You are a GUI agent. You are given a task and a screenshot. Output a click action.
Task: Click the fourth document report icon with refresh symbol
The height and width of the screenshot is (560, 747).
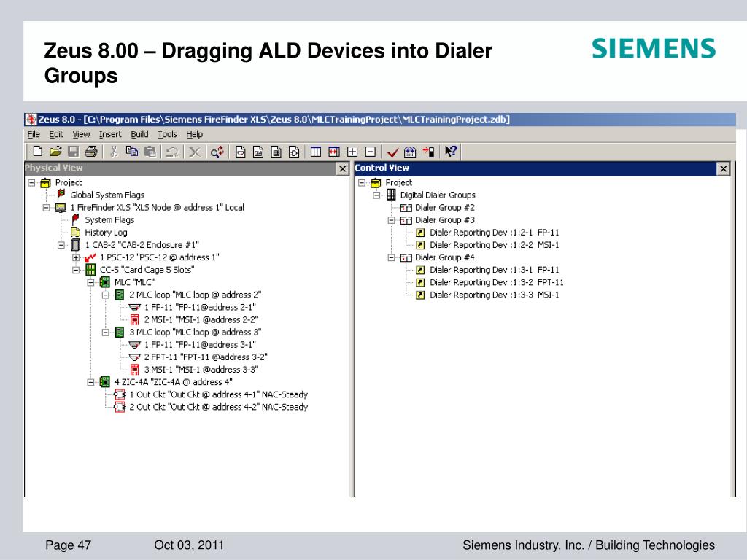click(295, 152)
